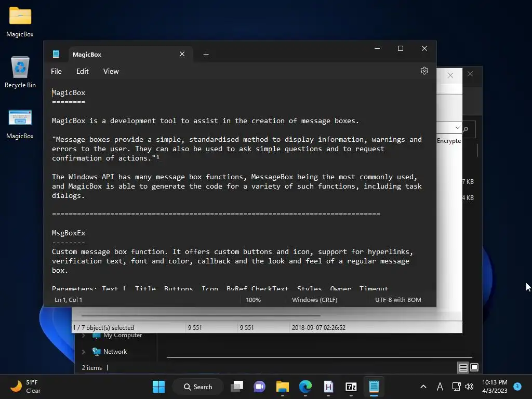Open the H app on taskbar
The image size is (532, 399).
[x=328, y=387]
